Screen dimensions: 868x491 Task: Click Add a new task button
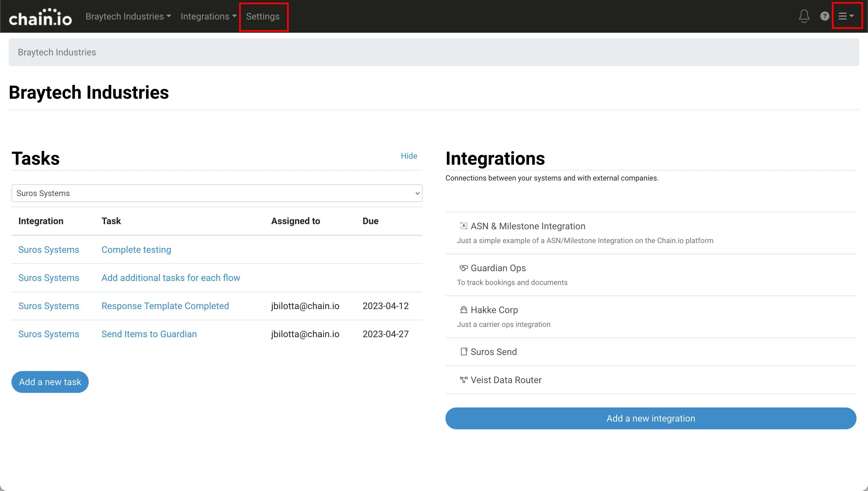(x=50, y=382)
